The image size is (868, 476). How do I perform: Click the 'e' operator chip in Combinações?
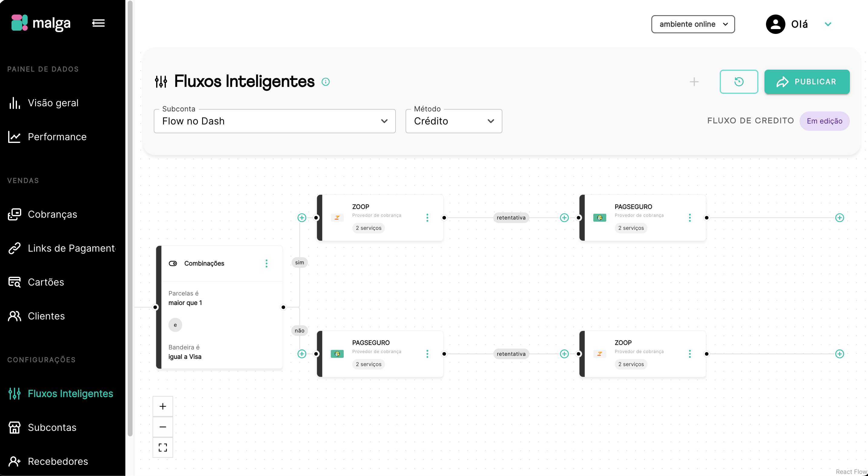pos(175,325)
